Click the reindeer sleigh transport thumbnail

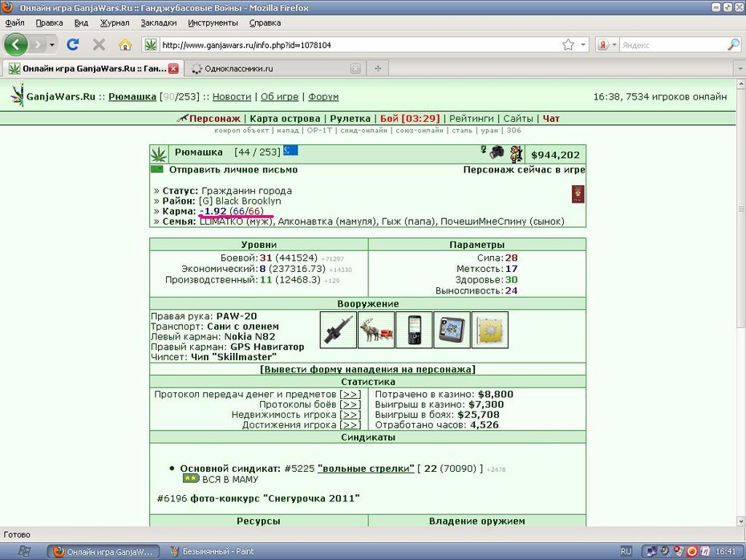tap(376, 330)
